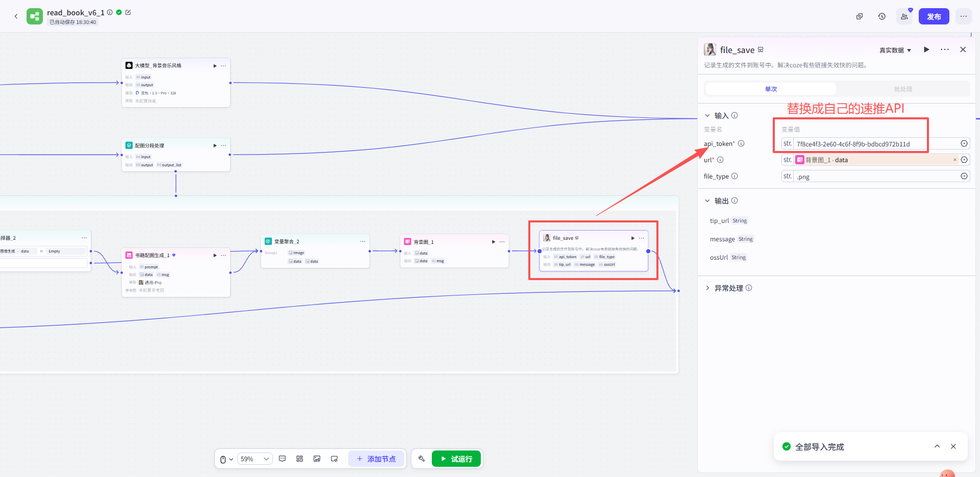
Task: Run the file_save node from panel header
Action: click(926, 49)
